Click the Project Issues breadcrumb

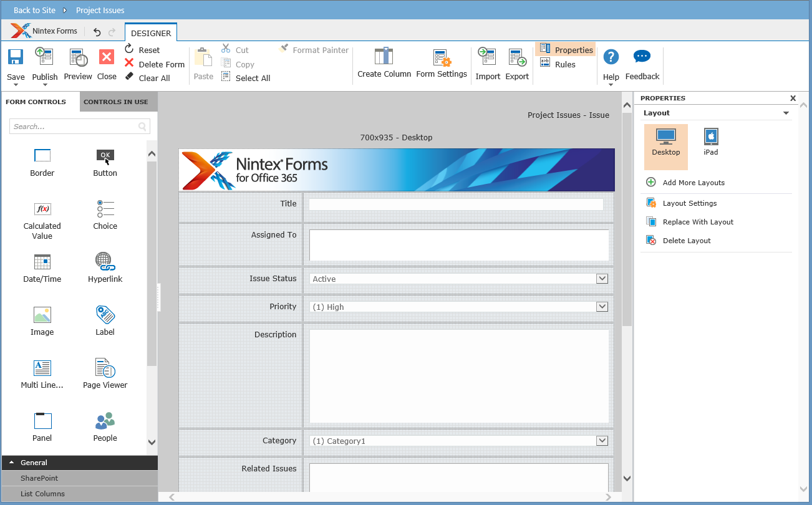(x=100, y=10)
